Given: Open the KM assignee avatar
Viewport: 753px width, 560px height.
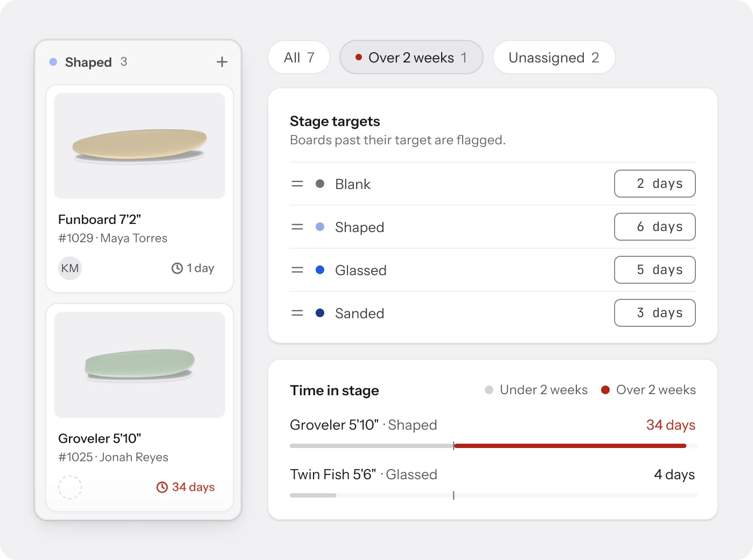Looking at the screenshot, I should click(x=70, y=268).
